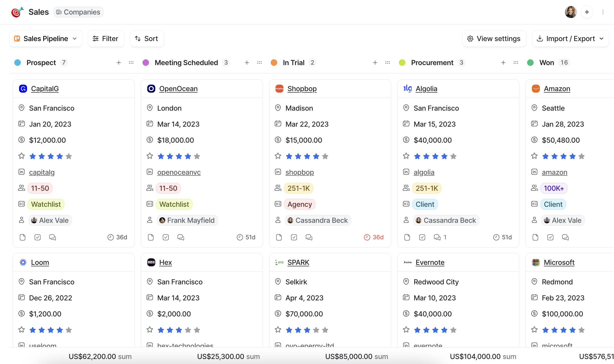This screenshot has height=364, width=614.
Task: Open the Algolia company link
Action: (x=426, y=89)
